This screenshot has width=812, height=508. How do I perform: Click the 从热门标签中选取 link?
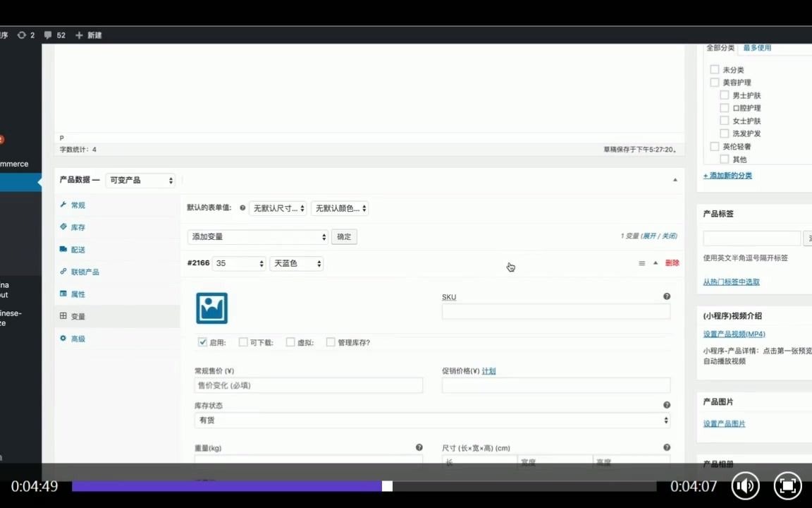point(731,282)
